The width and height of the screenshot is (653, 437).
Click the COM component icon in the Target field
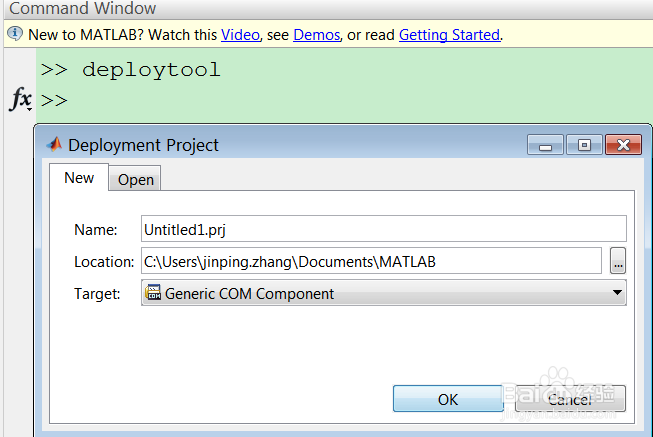[x=153, y=292]
